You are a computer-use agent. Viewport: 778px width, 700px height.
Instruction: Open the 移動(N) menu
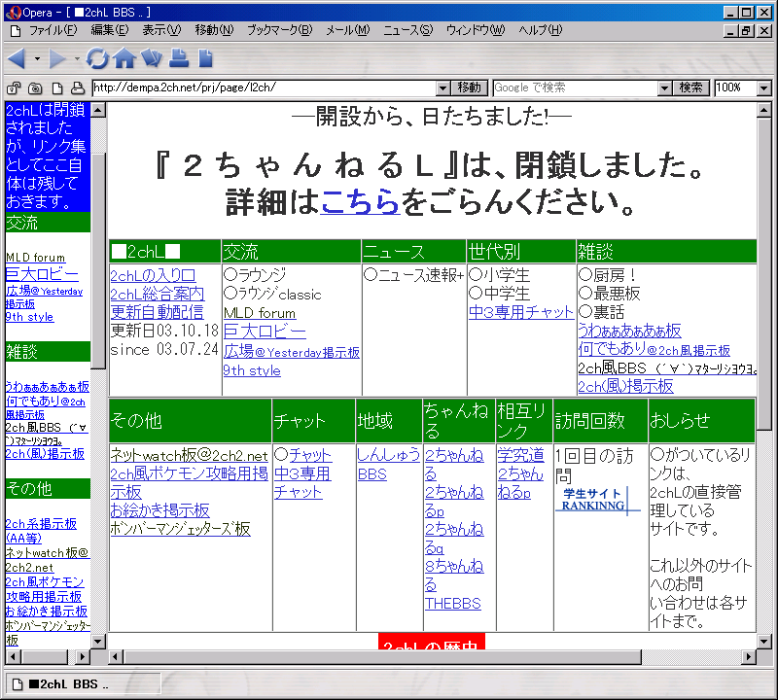(214, 30)
